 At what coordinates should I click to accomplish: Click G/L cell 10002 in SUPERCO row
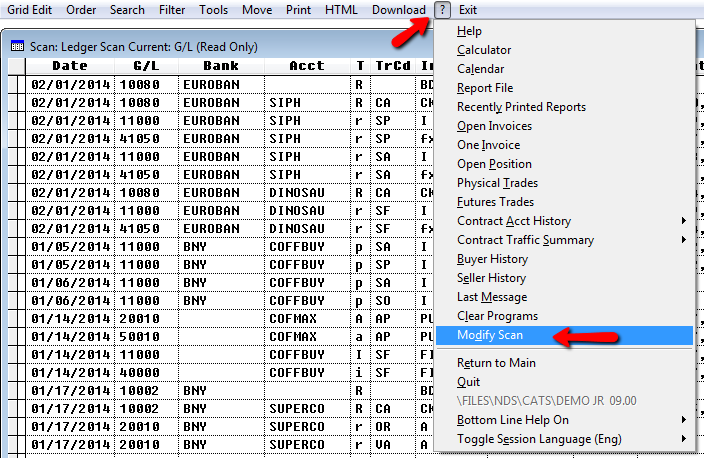(x=146, y=409)
